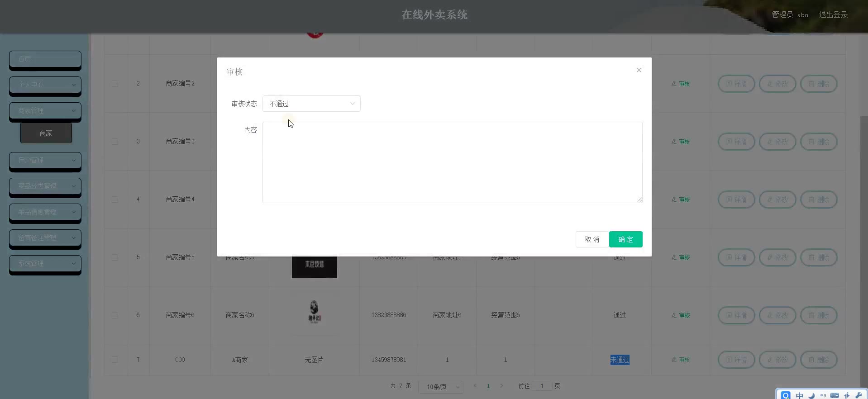Tick the checkbox for row 商家编号3
This screenshot has width=868, height=399.
pos(115,142)
